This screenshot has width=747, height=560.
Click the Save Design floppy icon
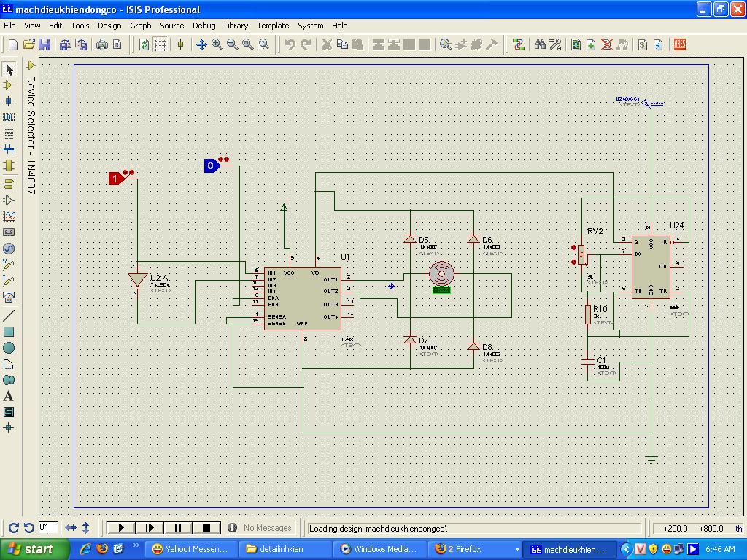tap(44, 44)
